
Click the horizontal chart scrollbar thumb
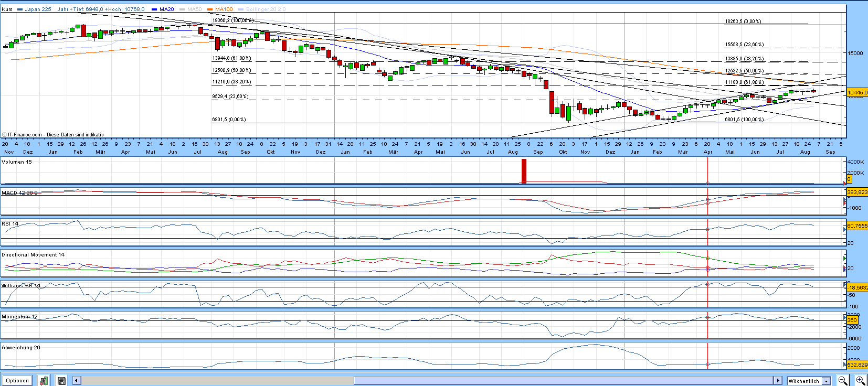tap(564, 381)
